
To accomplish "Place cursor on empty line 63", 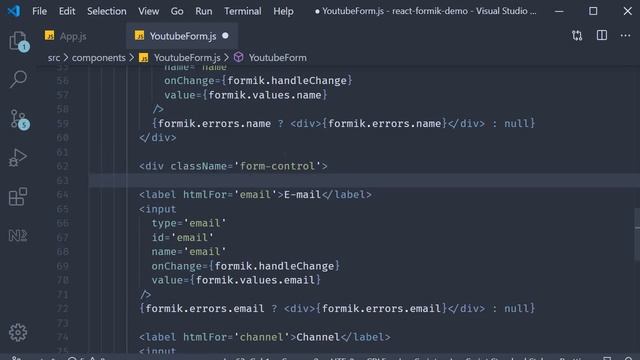I will pyautogui.click(x=363, y=180).
